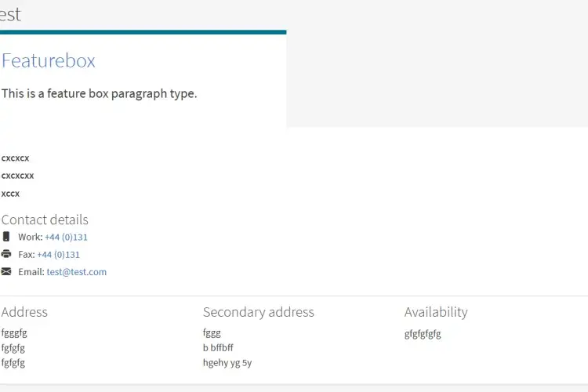The height and width of the screenshot is (392, 588).
Task: Click the bold text 'cxcxcx'
Action: 16,158
